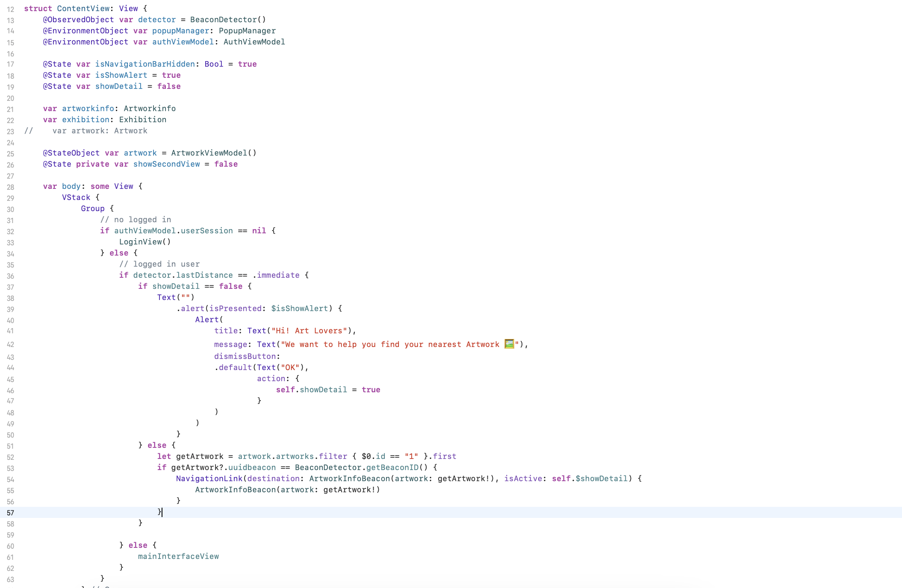Viewport: 902px width, 588px height.
Task: Click the ArtworkViewModel() initializer
Action: click(x=214, y=153)
